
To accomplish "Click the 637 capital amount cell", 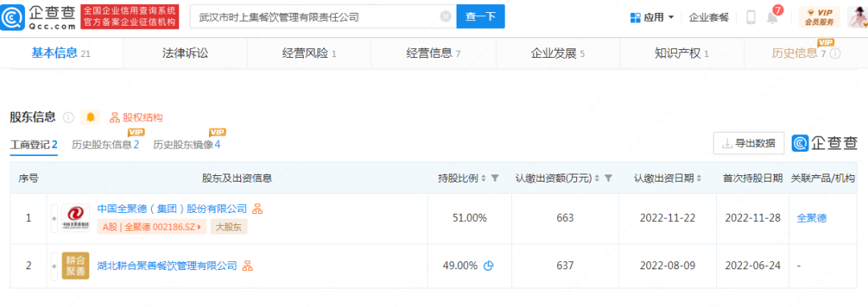I will 565,266.
